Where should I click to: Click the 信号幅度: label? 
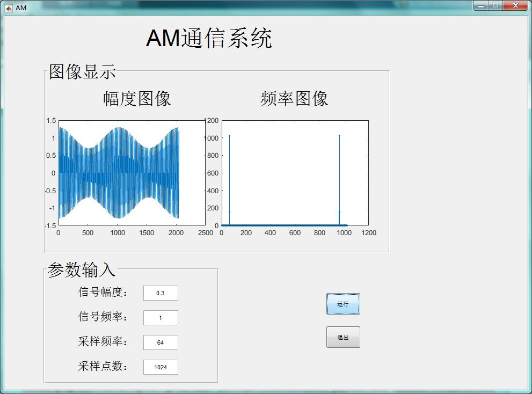point(103,292)
